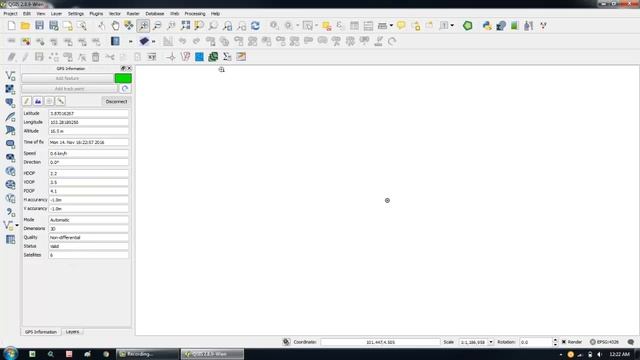This screenshot has width=640, height=360.
Task: Expand the new layer dropdown in the side toolbar
Action: pos(17,225)
